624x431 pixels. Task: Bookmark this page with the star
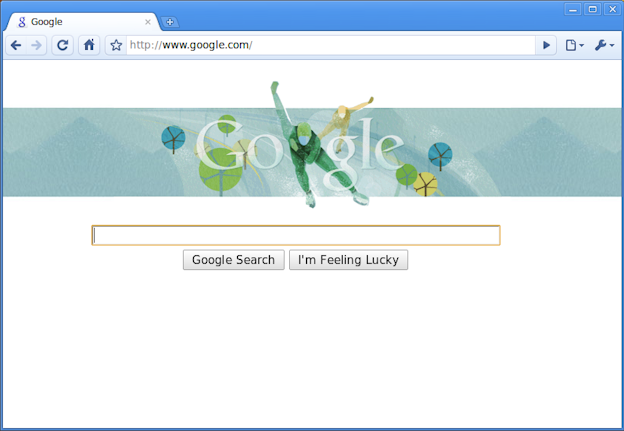coord(116,45)
